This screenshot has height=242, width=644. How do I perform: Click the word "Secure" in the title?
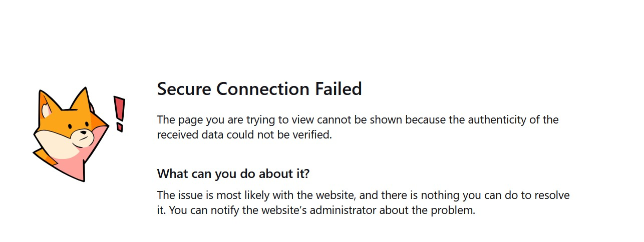tap(184, 89)
